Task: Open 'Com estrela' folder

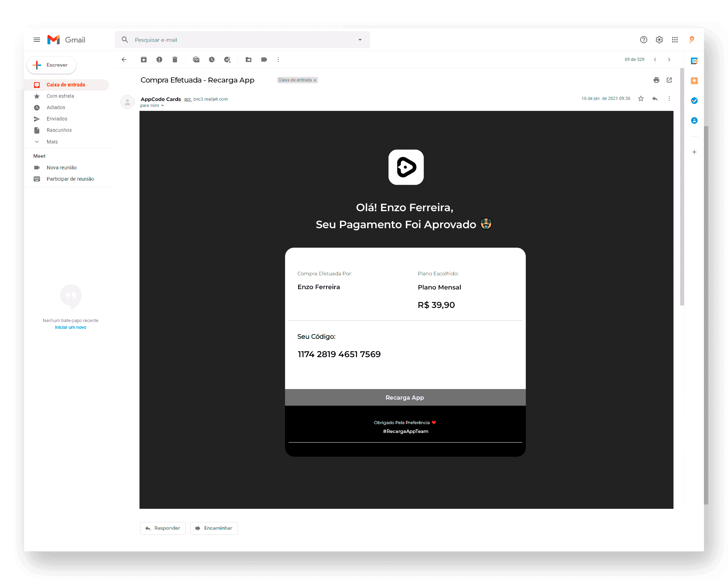Action: tap(60, 96)
